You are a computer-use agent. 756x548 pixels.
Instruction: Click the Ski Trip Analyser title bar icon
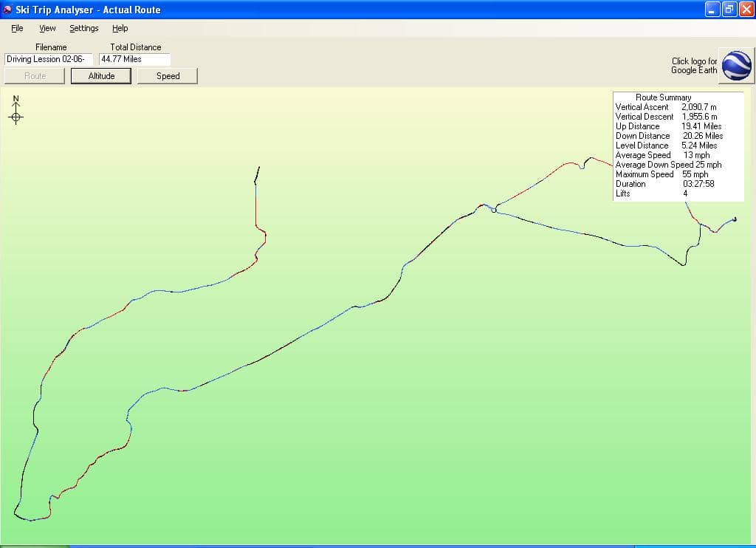coord(7,10)
